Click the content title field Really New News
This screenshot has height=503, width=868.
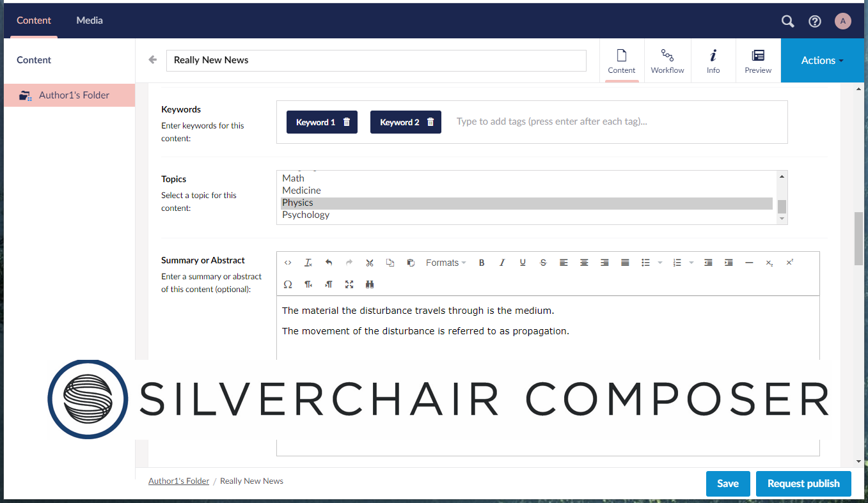376,61
